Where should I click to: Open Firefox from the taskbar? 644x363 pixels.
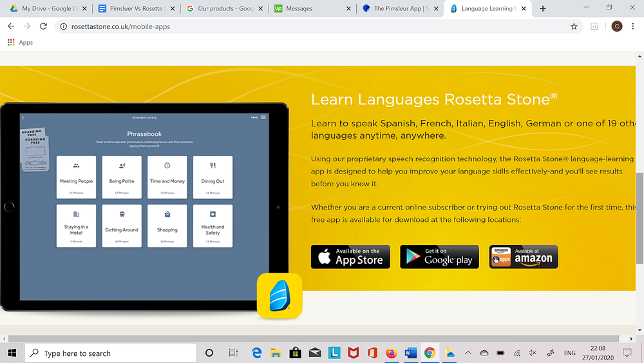tap(392, 353)
